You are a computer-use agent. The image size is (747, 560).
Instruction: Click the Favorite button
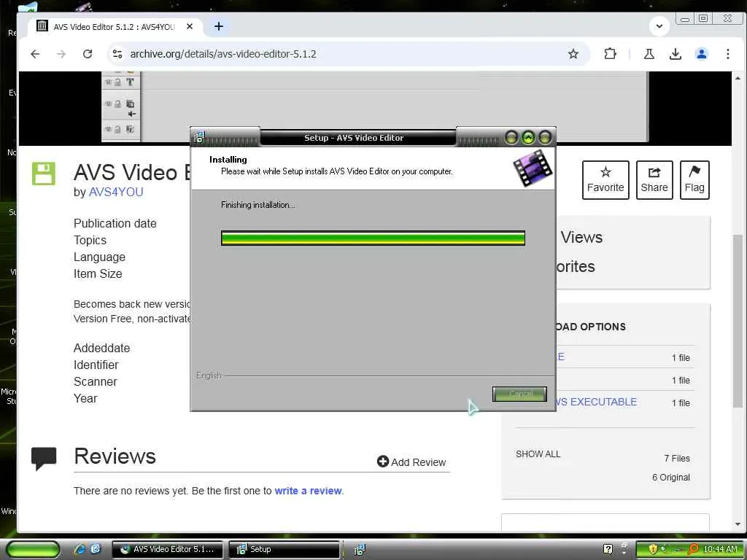tap(605, 180)
